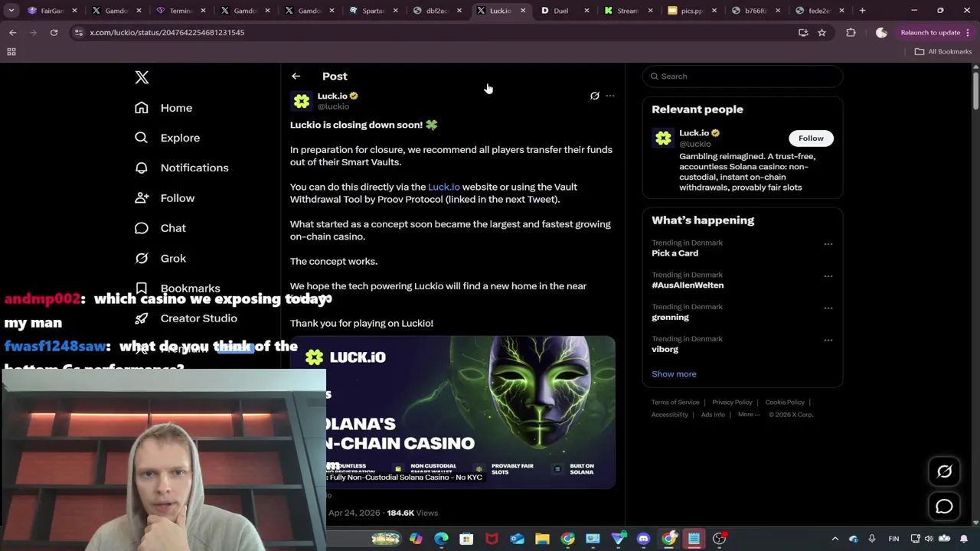Screen dimensions: 980x551
Task: Open more options for viborg trend
Action: point(828,341)
